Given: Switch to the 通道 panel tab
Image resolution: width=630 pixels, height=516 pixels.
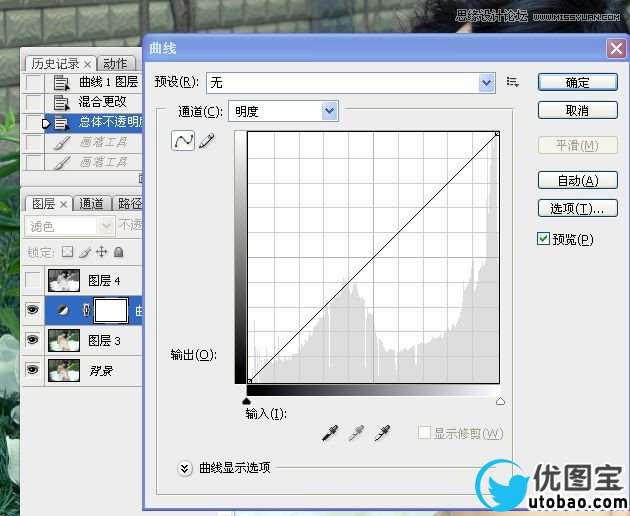Looking at the screenshot, I should click(91, 203).
